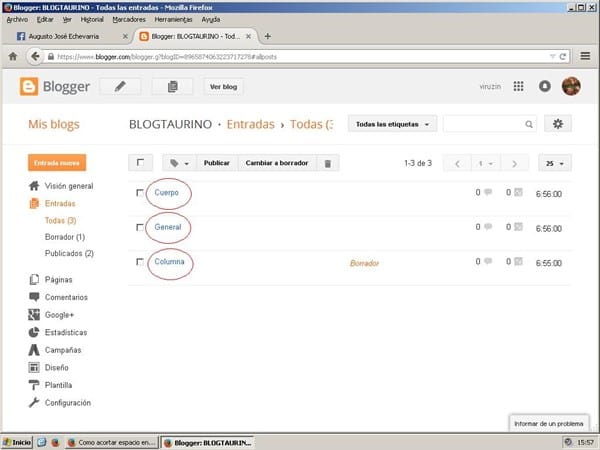Viewport: 600px width, 450px height.
Task: Click the Google+ sidebar icon
Action: (x=34, y=315)
